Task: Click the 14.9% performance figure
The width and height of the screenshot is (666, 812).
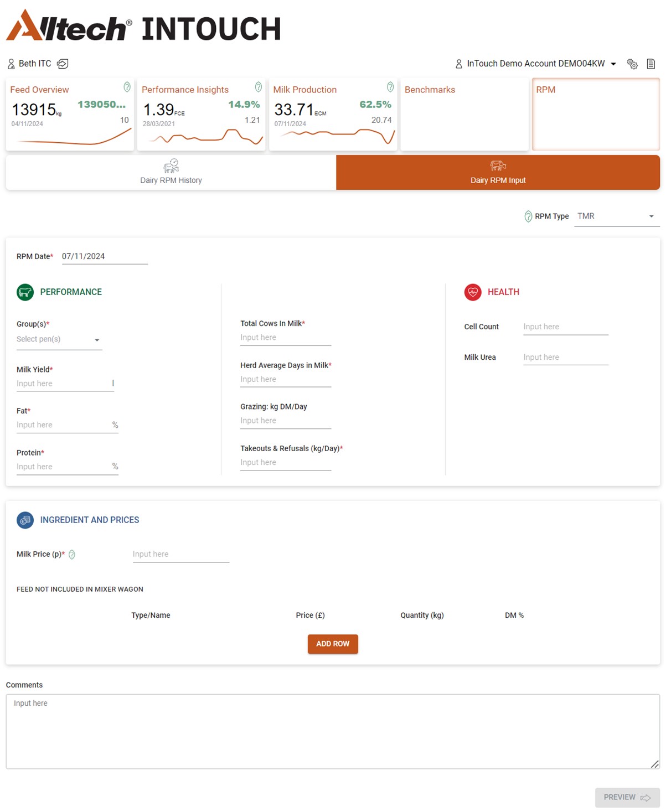Action: click(244, 105)
